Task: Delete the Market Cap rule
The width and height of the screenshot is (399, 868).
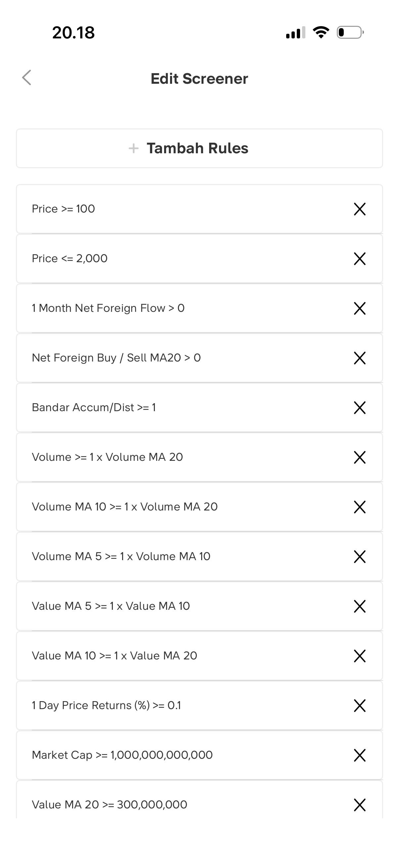Action: point(360,755)
